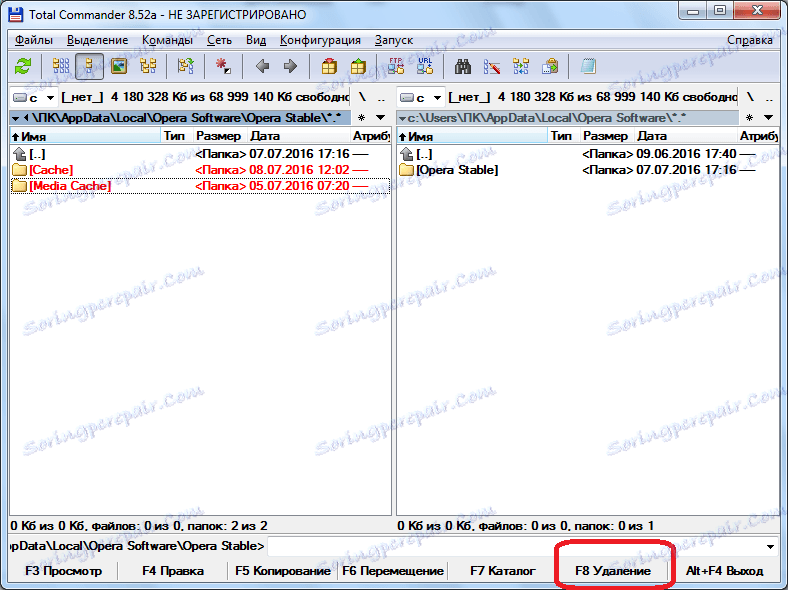This screenshot has width=788, height=590.
Task: Open the Вид menu
Action: pyautogui.click(x=256, y=40)
